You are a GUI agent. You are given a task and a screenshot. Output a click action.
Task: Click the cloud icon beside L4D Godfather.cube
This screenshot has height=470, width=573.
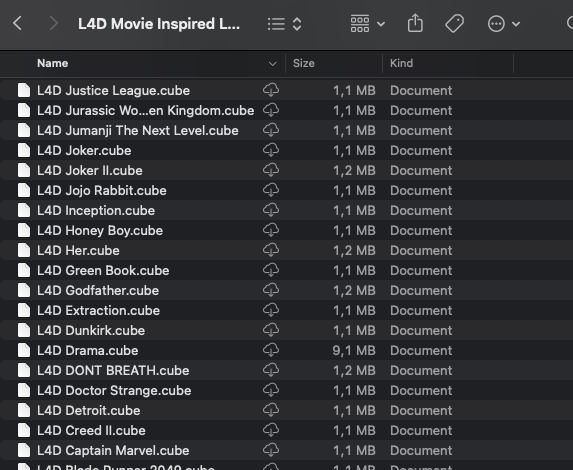pyautogui.click(x=271, y=290)
